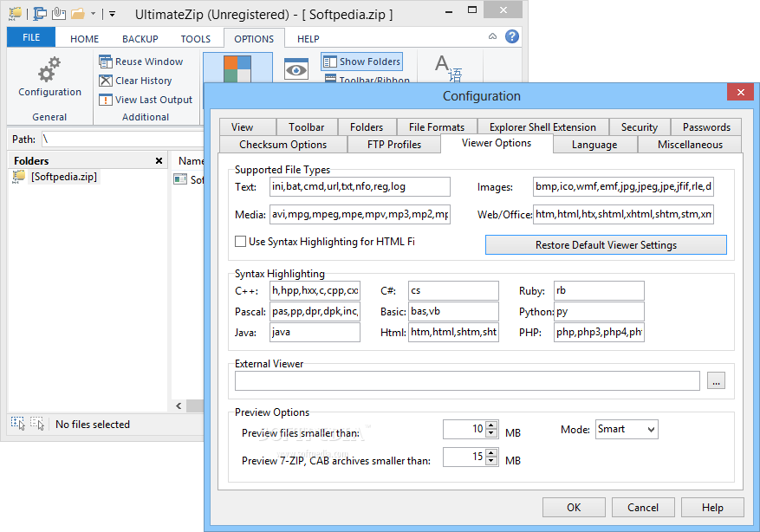
Task: Click the left scroll arrow in file list
Action: pos(179,406)
